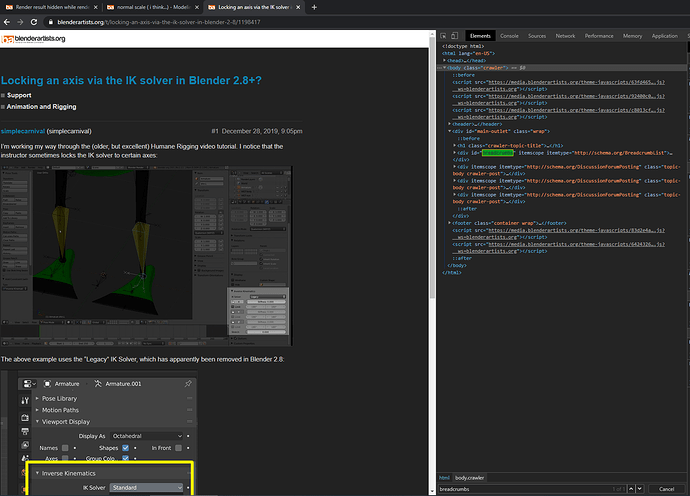This screenshot has height=496, width=690.
Task: Click the Armature.001 data icon in image
Action: click(x=98, y=384)
